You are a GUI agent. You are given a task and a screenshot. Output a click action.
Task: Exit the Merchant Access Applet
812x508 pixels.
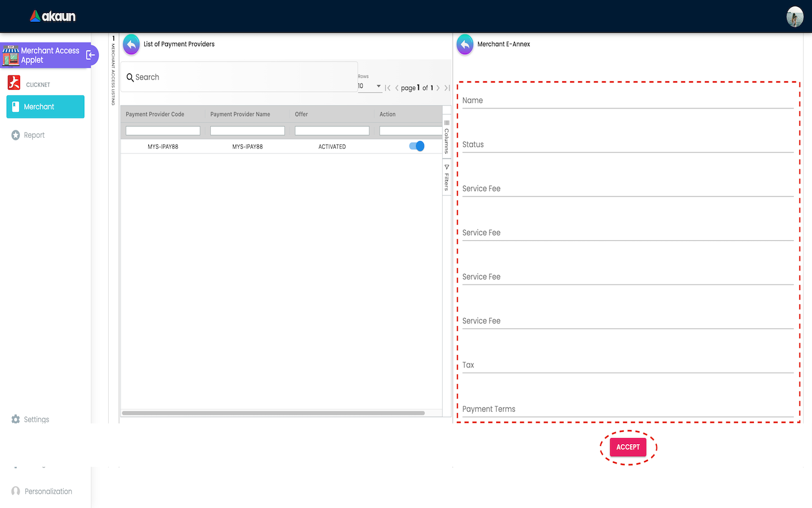pos(90,55)
